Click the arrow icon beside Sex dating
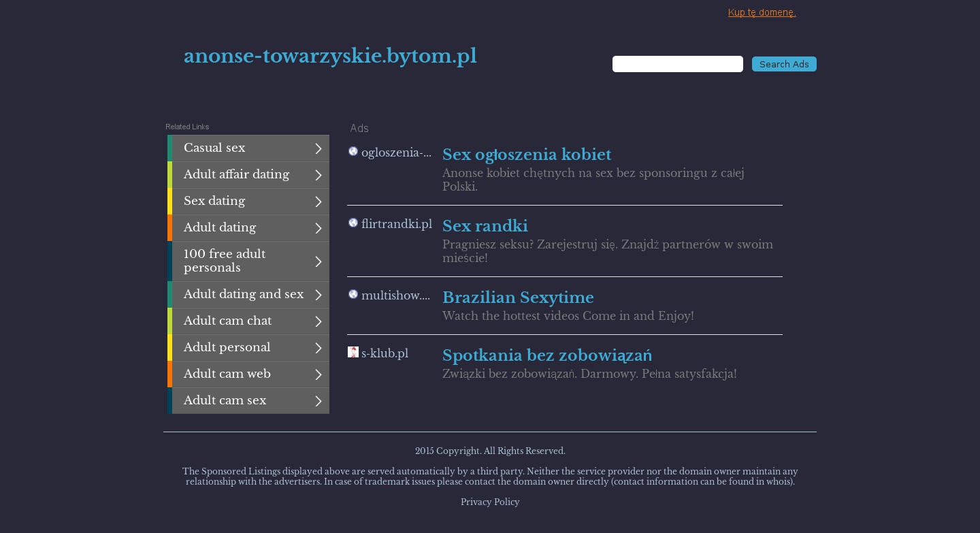Viewport: 980px width, 533px height. click(318, 201)
